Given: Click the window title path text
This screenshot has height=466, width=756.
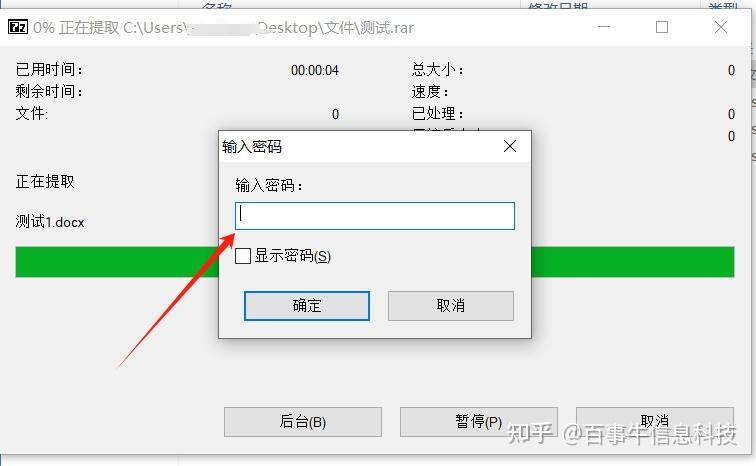Looking at the screenshot, I should [x=223, y=27].
